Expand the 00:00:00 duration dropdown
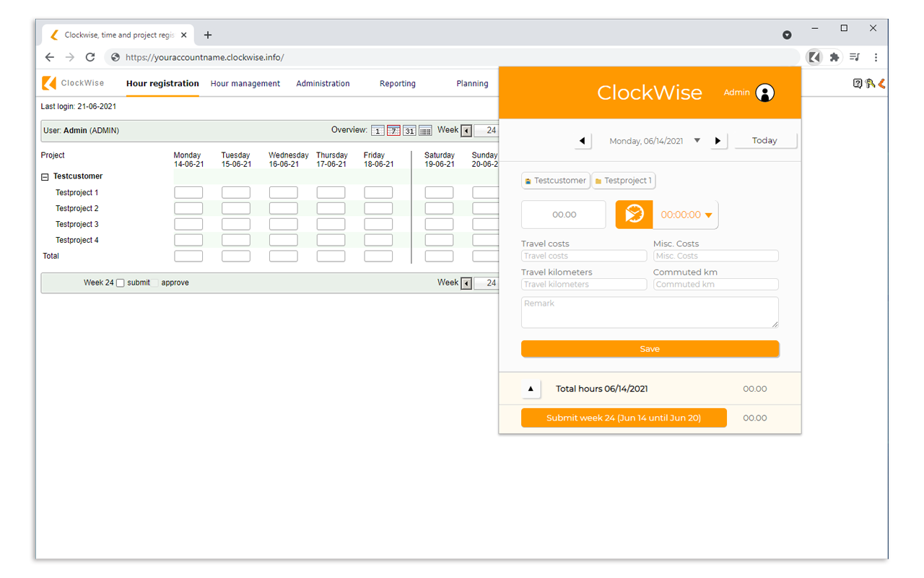The height and width of the screenshot is (578, 924). click(x=708, y=215)
